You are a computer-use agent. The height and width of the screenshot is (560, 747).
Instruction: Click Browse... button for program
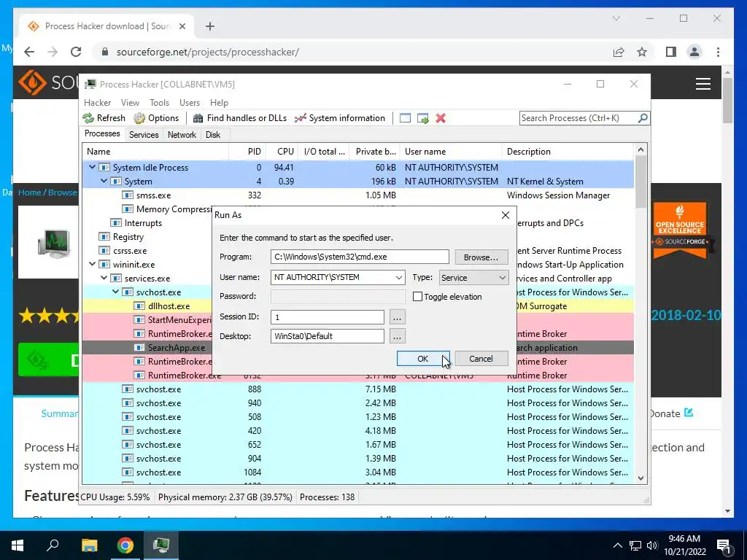[481, 257]
